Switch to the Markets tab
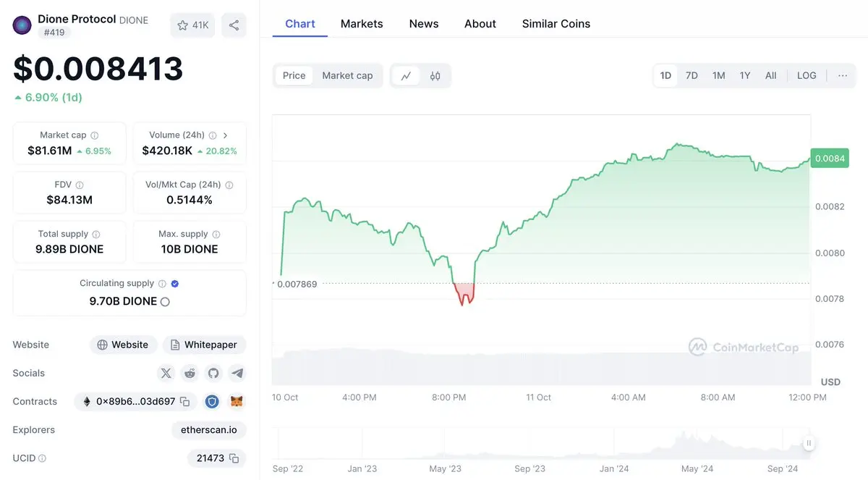The width and height of the screenshot is (868, 480). pyautogui.click(x=362, y=23)
